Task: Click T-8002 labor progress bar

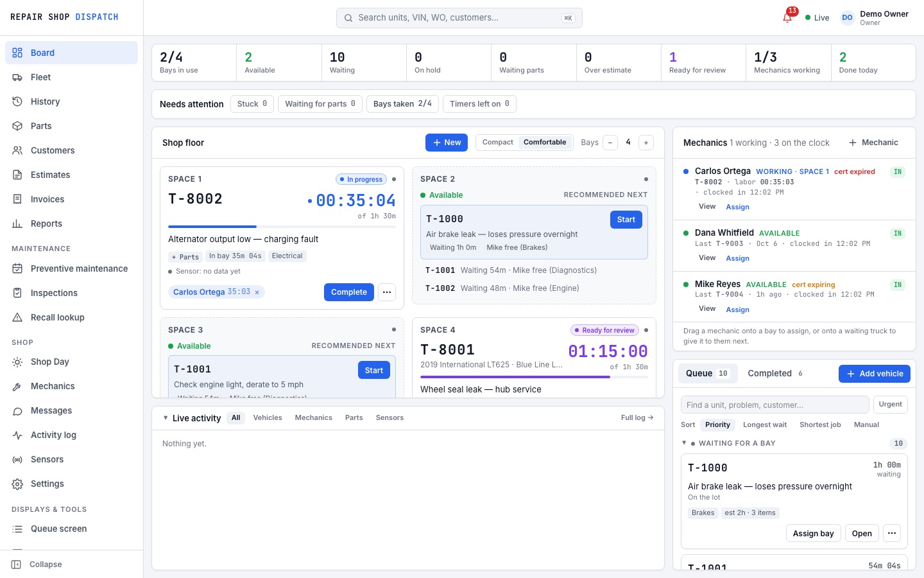Action: (282, 227)
